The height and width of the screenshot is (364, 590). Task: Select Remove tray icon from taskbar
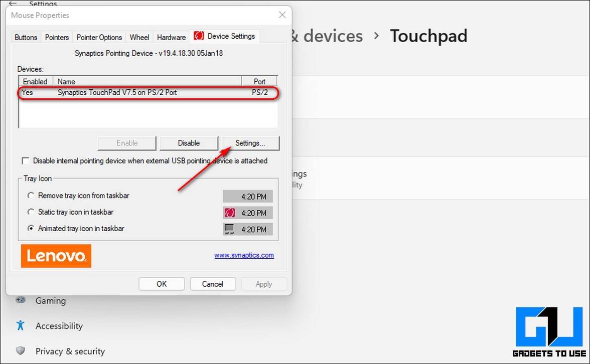31,196
